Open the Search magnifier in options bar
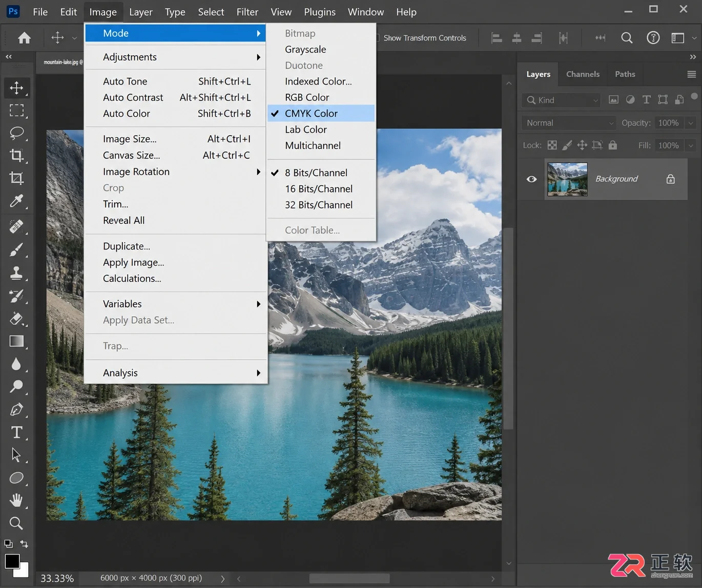This screenshot has height=588, width=702. point(627,38)
